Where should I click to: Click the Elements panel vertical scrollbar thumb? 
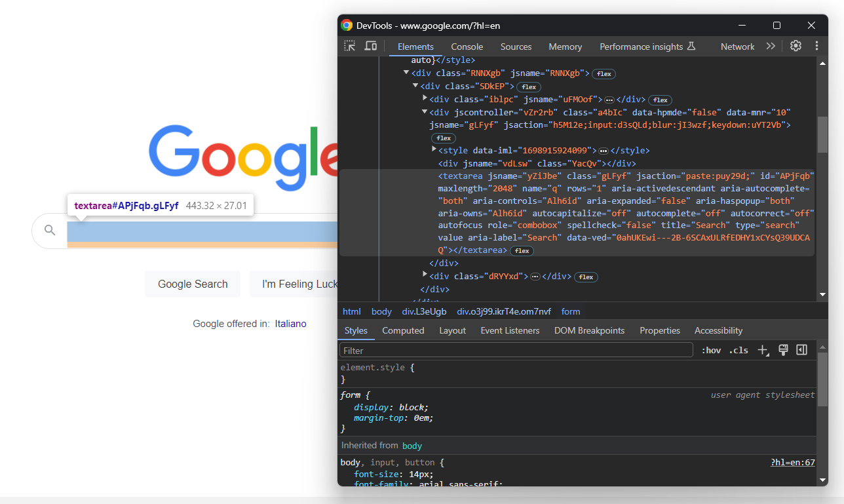[x=822, y=134]
